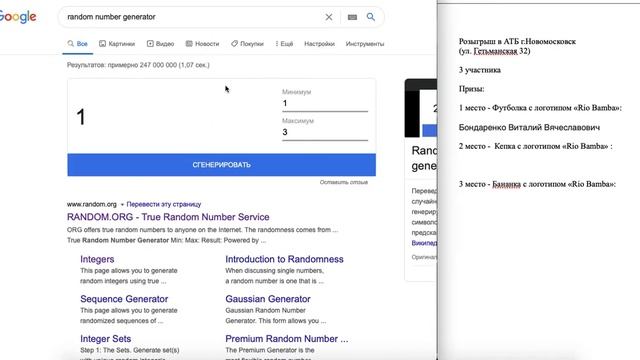Click the Оставить отзыв link

tap(344, 182)
